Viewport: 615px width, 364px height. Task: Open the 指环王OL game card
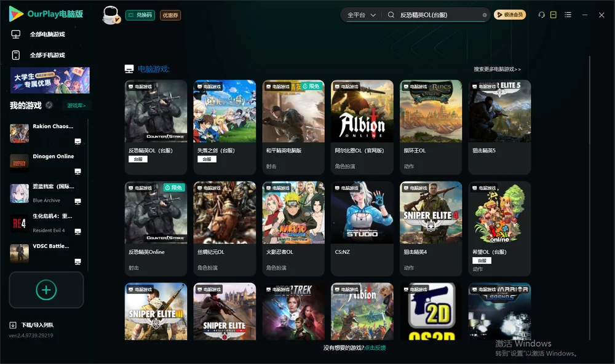[430, 127]
